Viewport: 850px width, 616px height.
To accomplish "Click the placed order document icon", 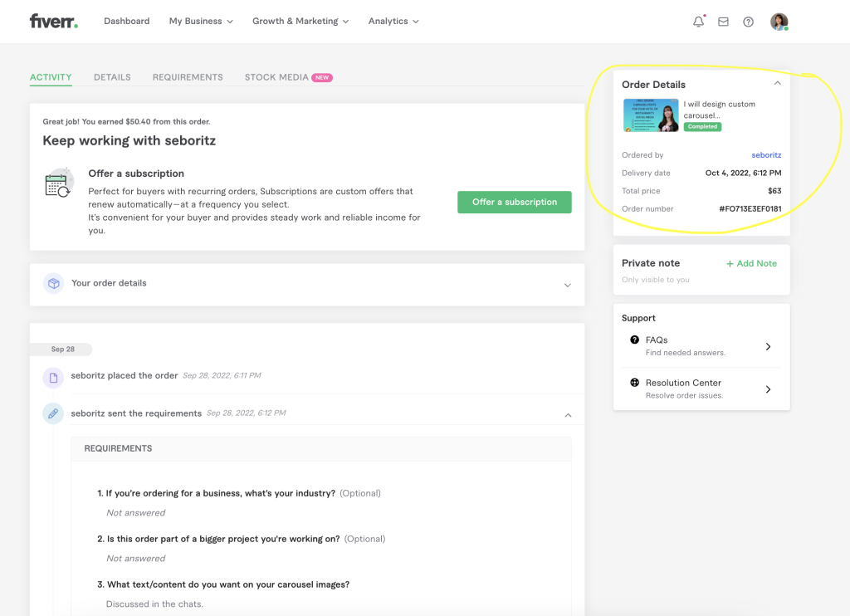I will pyautogui.click(x=53, y=378).
